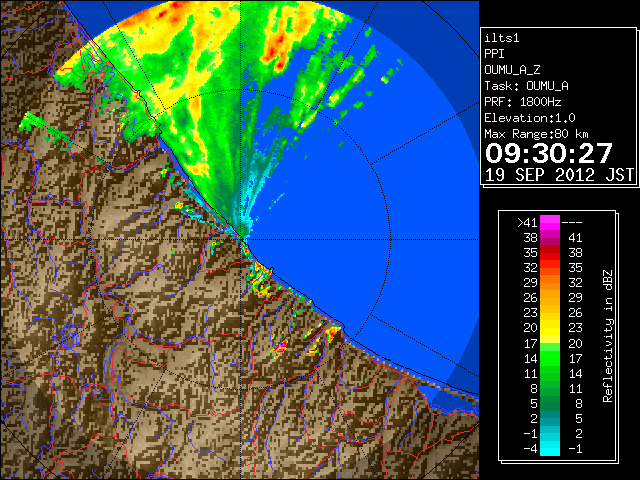The width and height of the screenshot is (640, 480).
Task: Click the yellow 20 to 23 dBZ legend band
Action: [x=550, y=328]
